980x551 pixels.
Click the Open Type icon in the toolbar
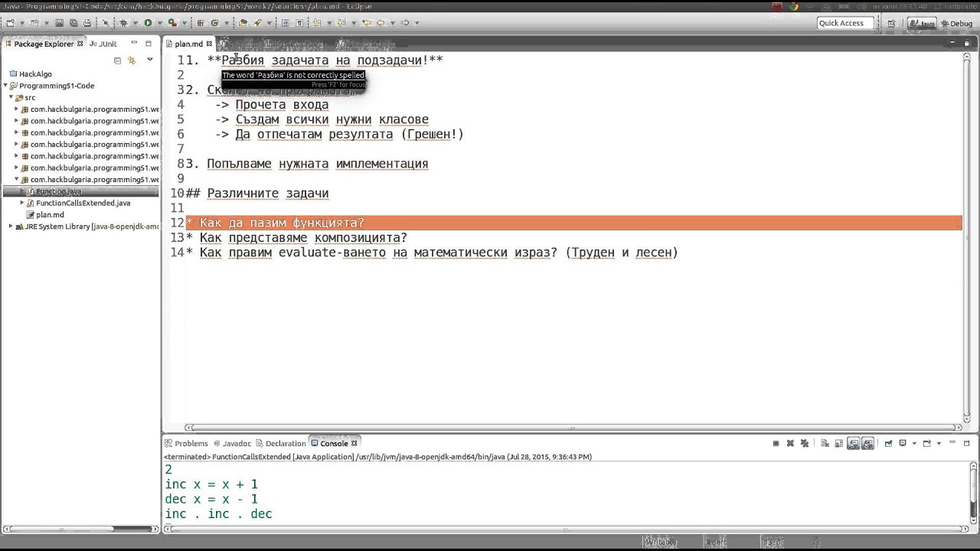[243, 23]
